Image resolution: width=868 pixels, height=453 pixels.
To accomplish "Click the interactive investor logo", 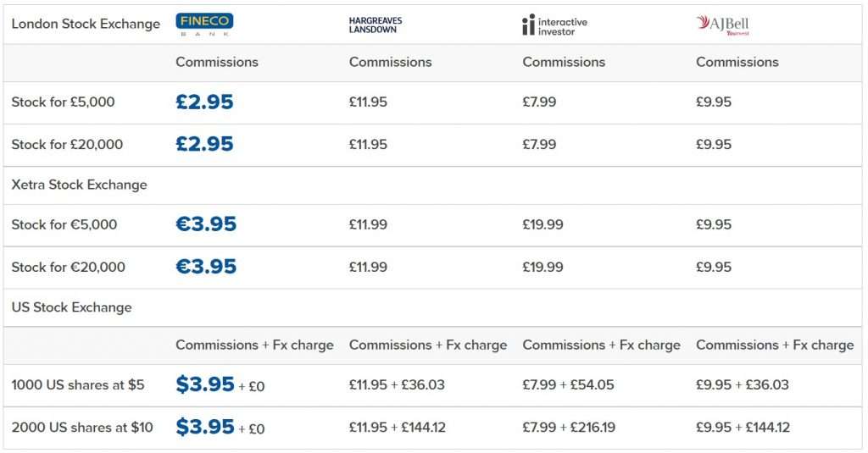I will [554, 25].
